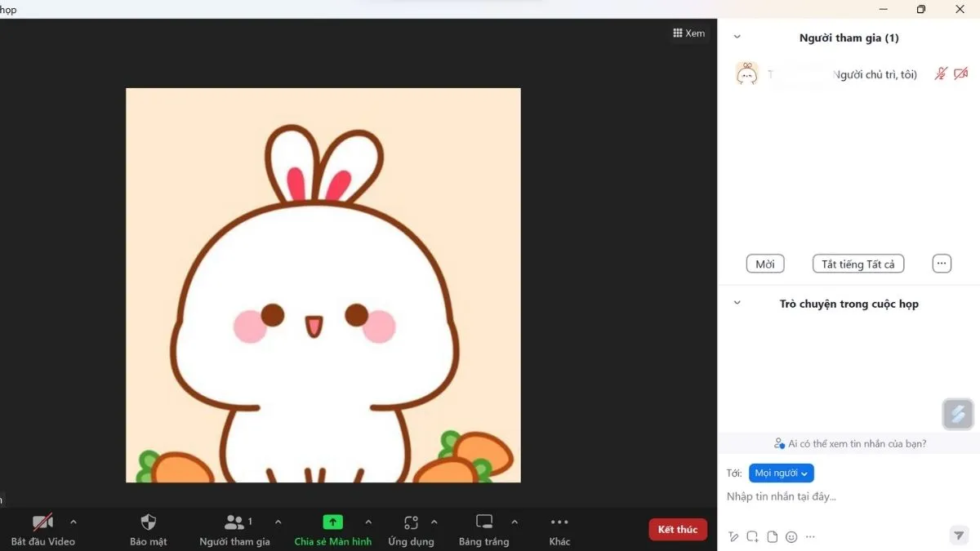980x551 pixels.
Task: Open text formatting tool in chat
Action: [x=733, y=536]
